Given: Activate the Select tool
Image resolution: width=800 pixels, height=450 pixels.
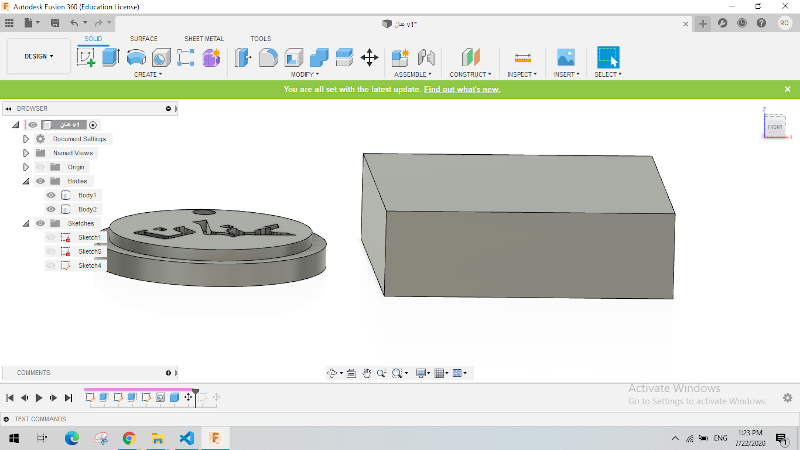Looking at the screenshot, I should (x=608, y=57).
